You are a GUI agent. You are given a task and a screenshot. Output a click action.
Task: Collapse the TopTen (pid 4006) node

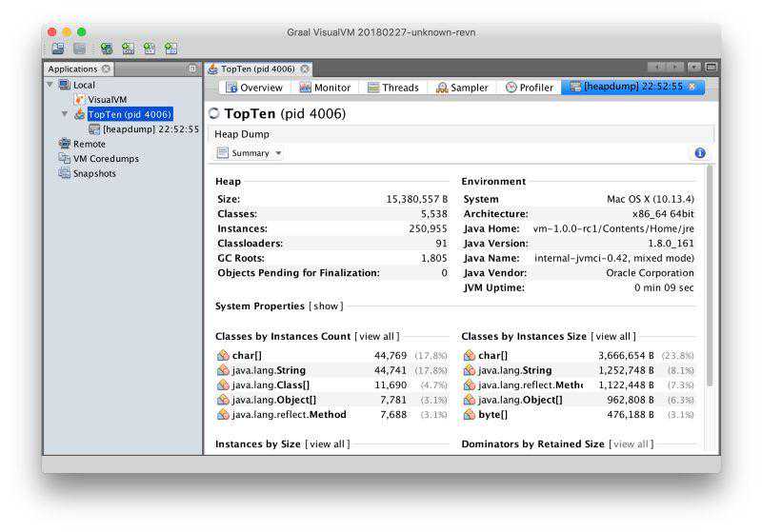point(65,114)
